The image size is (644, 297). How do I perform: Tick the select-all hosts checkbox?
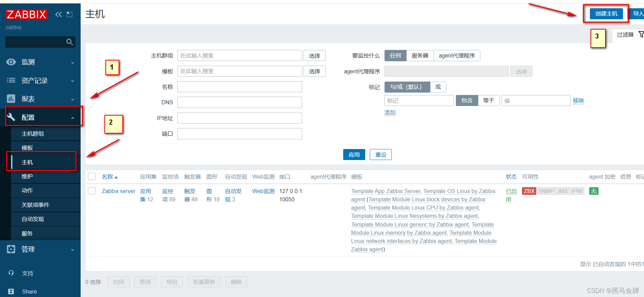pos(92,177)
